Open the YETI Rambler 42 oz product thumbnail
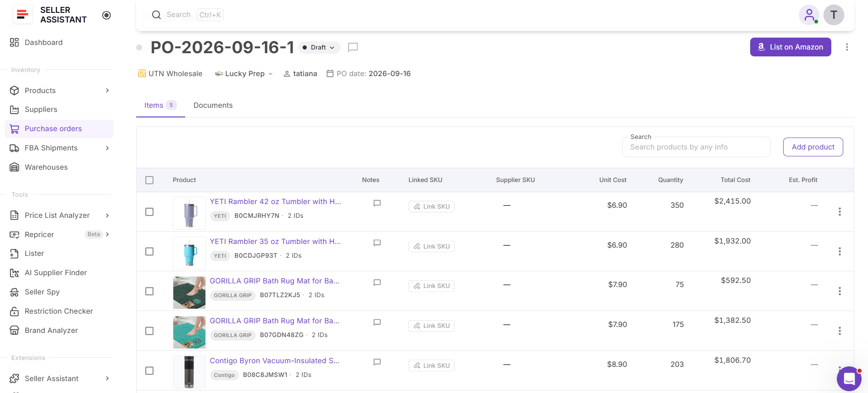This screenshot has width=868, height=393. pyautogui.click(x=189, y=213)
